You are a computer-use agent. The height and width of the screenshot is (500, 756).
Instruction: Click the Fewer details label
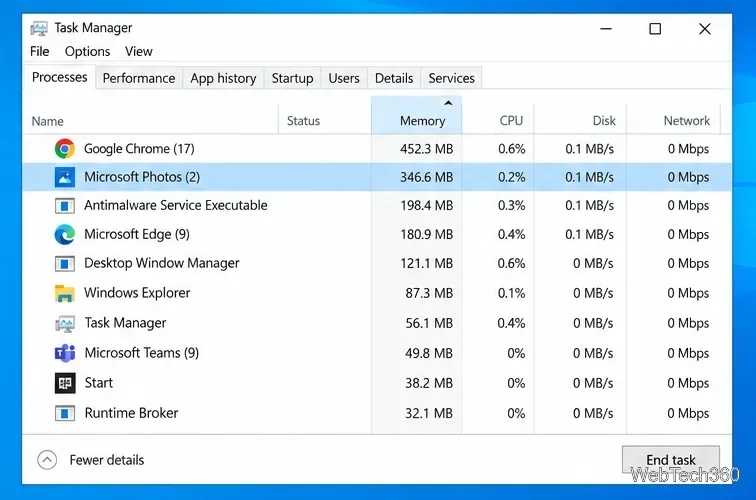pyautogui.click(x=107, y=460)
